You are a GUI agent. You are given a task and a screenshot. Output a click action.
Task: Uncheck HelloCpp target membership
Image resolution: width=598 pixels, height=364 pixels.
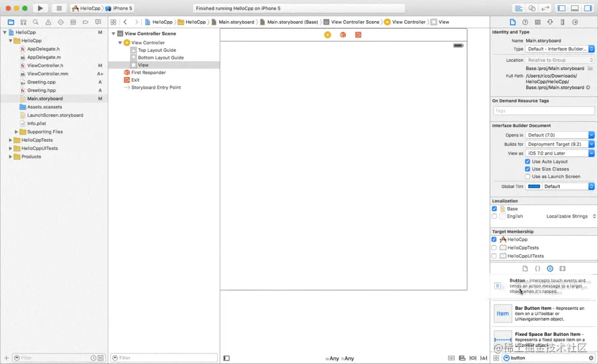click(x=494, y=240)
